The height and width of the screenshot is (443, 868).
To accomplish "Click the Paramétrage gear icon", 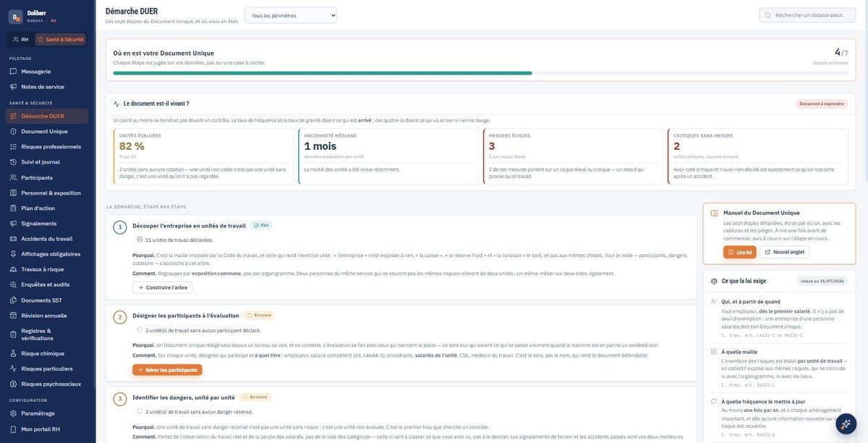I will point(14,413).
